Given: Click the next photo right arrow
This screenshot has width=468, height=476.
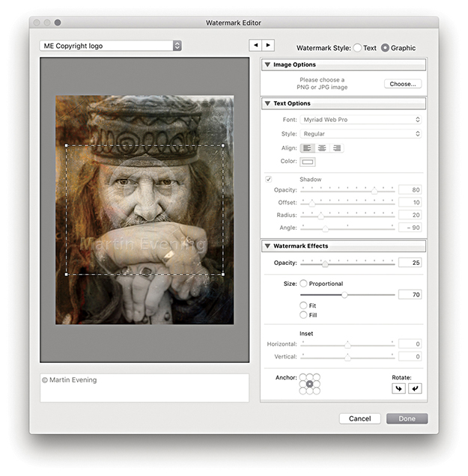Looking at the screenshot, I should click(x=268, y=46).
